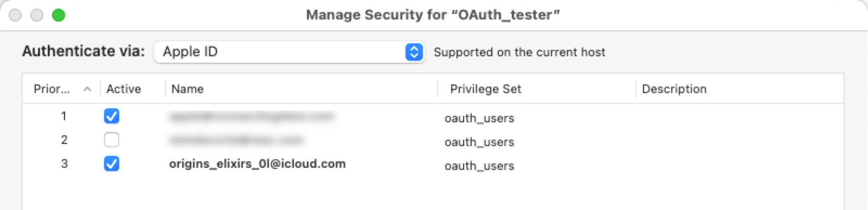This screenshot has width=868, height=210.
Task: Click oauth_users privilege set for priority 3
Action: coord(479,166)
